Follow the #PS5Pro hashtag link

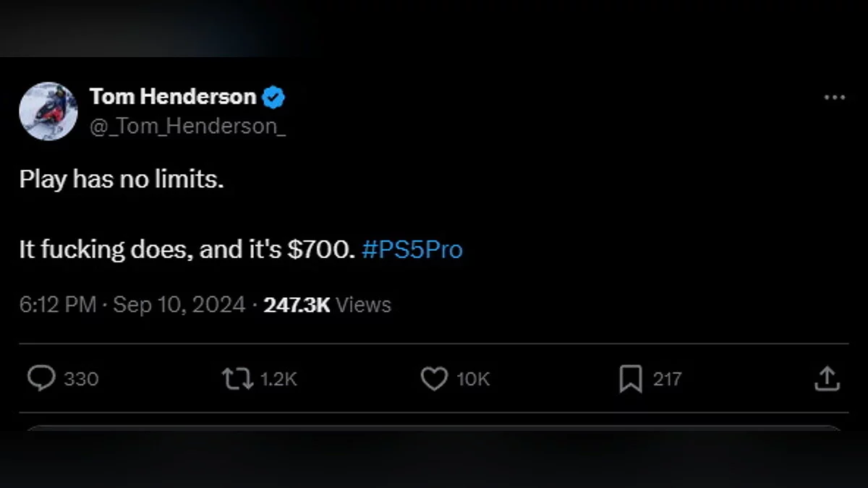(x=412, y=250)
